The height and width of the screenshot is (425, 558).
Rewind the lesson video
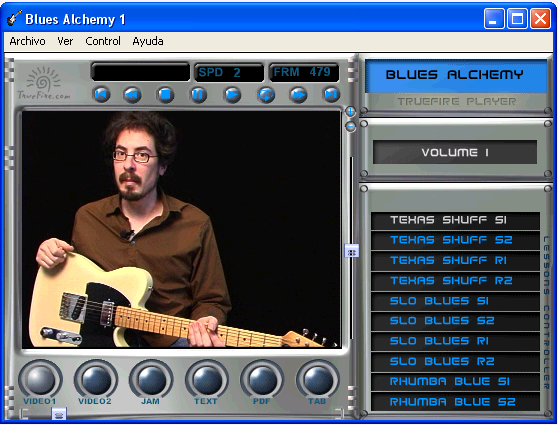tap(132, 95)
